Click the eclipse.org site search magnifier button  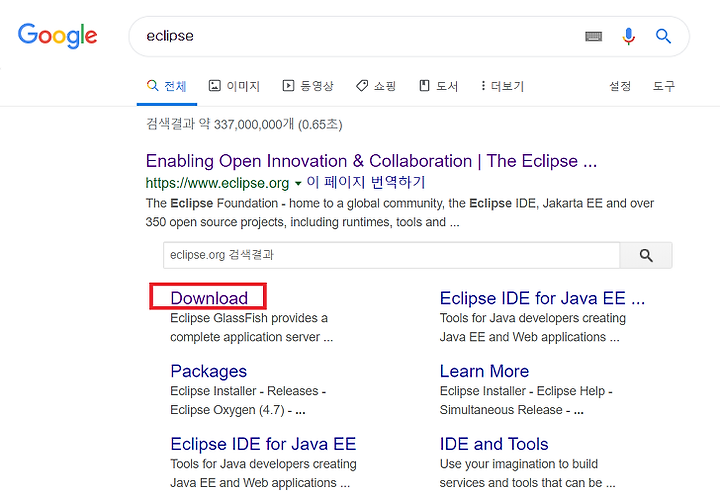tap(646, 255)
